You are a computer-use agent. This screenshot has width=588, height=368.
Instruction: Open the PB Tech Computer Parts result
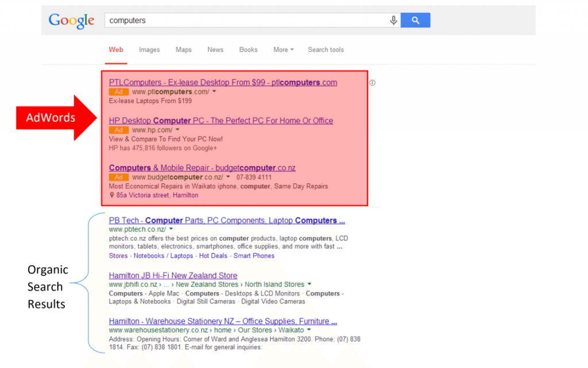(x=227, y=220)
